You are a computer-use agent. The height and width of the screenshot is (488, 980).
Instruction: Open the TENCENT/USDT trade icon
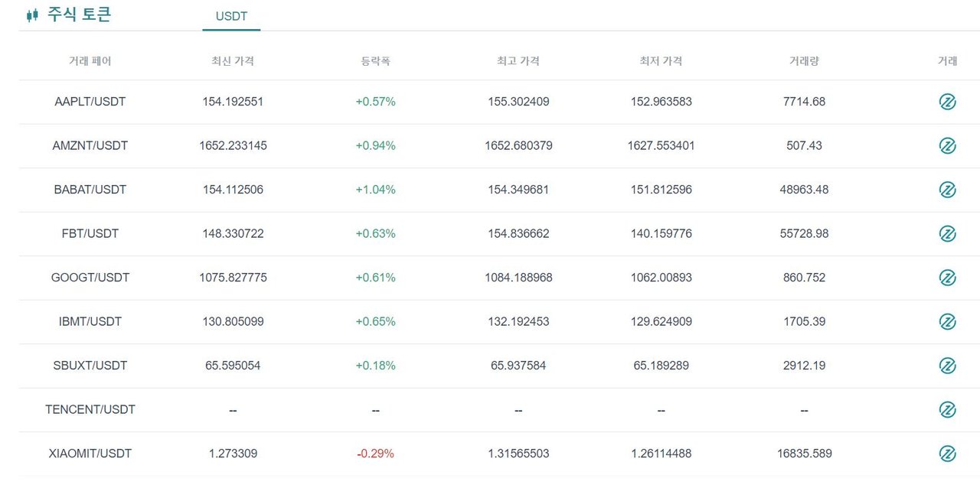tap(947, 409)
